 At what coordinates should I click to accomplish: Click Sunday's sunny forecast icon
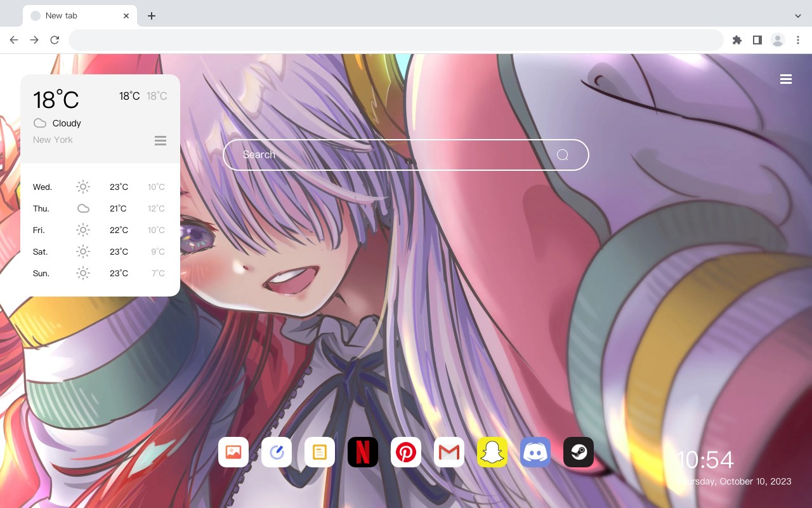pyautogui.click(x=83, y=273)
